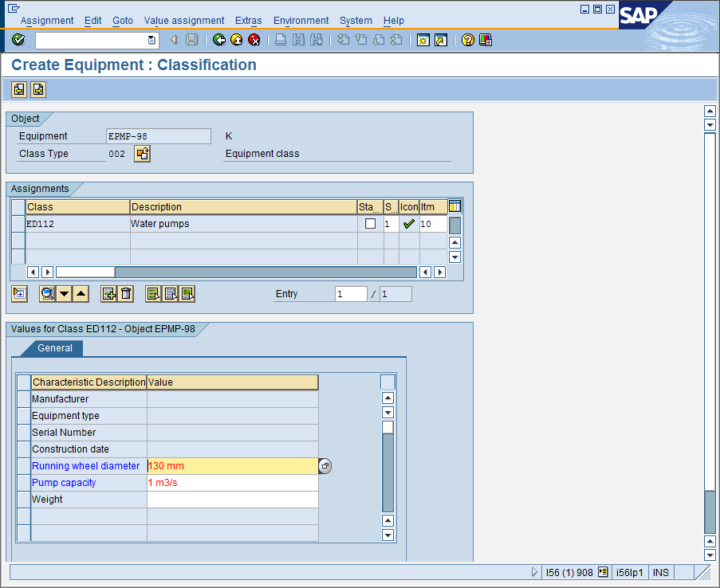The height and width of the screenshot is (588, 720).
Task: Click the middle of three status icons left of Entry
Action: [x=171, y=294]
